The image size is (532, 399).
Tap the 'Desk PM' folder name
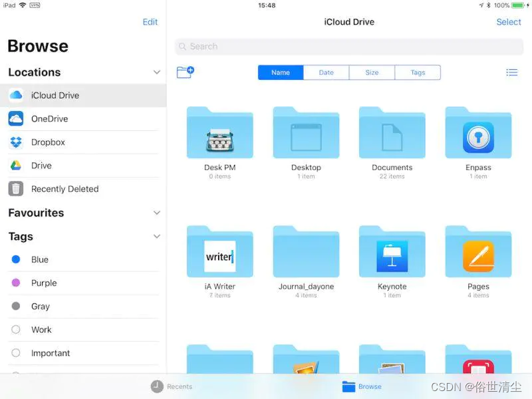(220, 168)
